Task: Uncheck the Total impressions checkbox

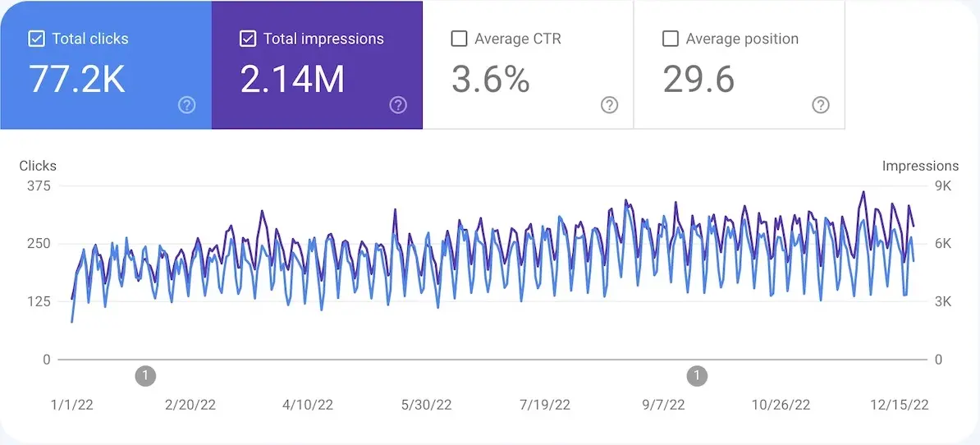Action: tap(248, 39)
